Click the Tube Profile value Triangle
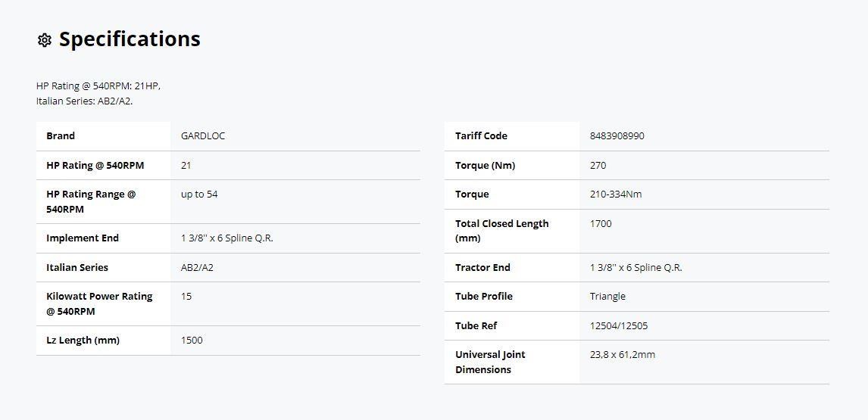This screenshot has width=868, height=420. tap(607, 297)
